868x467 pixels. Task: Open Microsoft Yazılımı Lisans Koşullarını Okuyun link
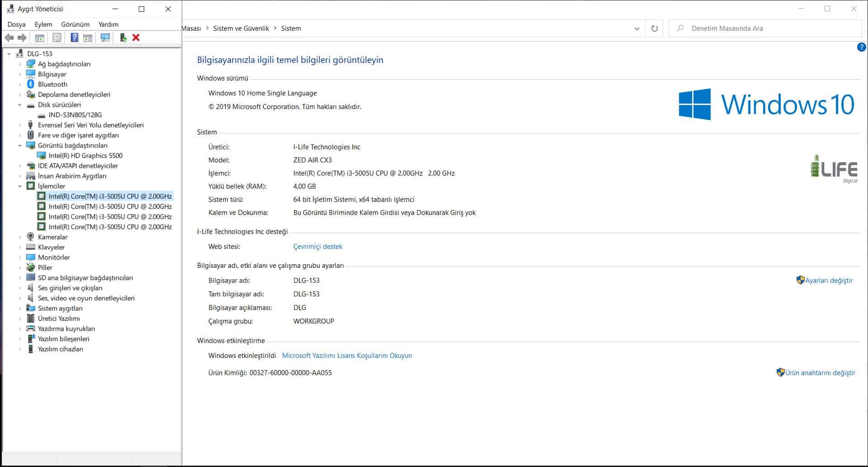[x=347, y=356]
